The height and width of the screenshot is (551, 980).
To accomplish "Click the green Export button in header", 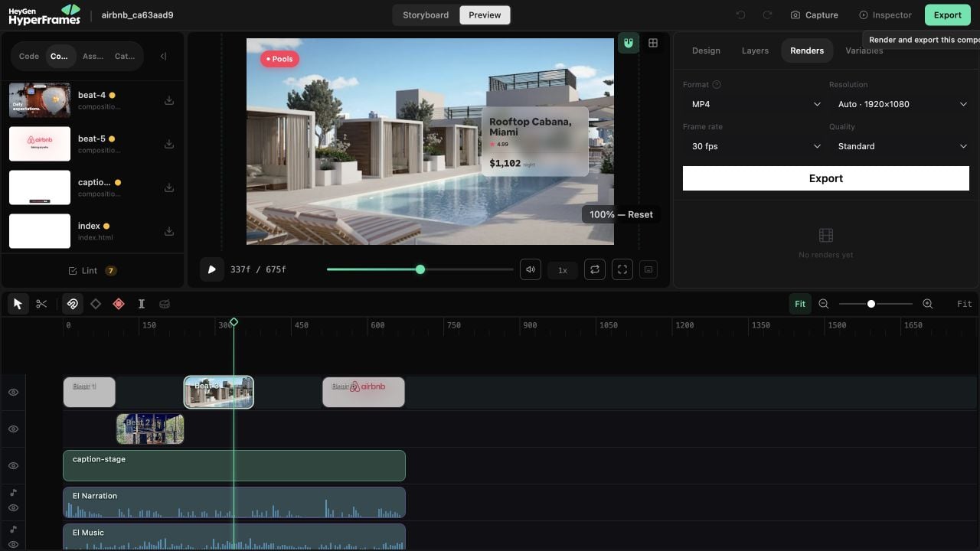I will [947, 15].
